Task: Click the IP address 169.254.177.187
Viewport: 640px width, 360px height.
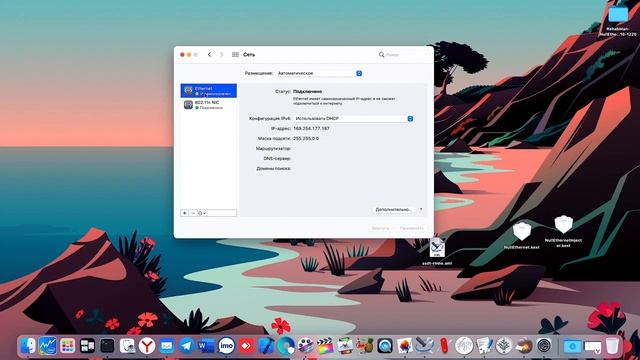Action: (311, 129)
